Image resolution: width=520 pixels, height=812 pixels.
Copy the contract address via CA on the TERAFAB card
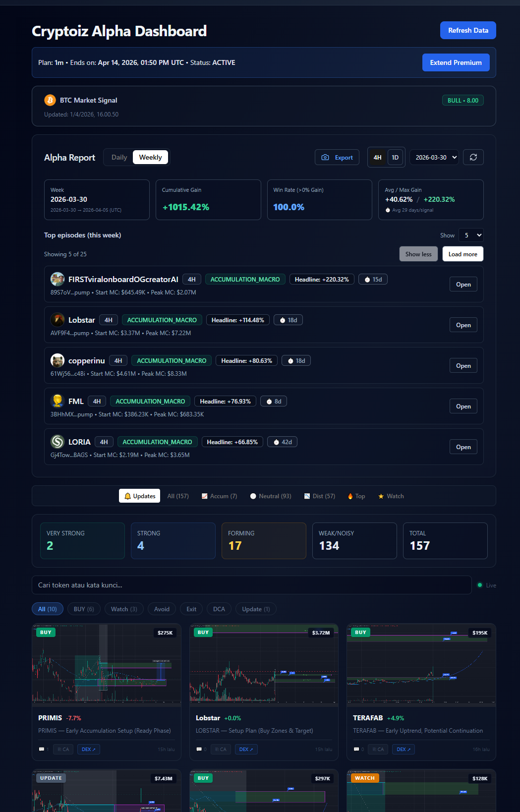click(x=378, y=749)
